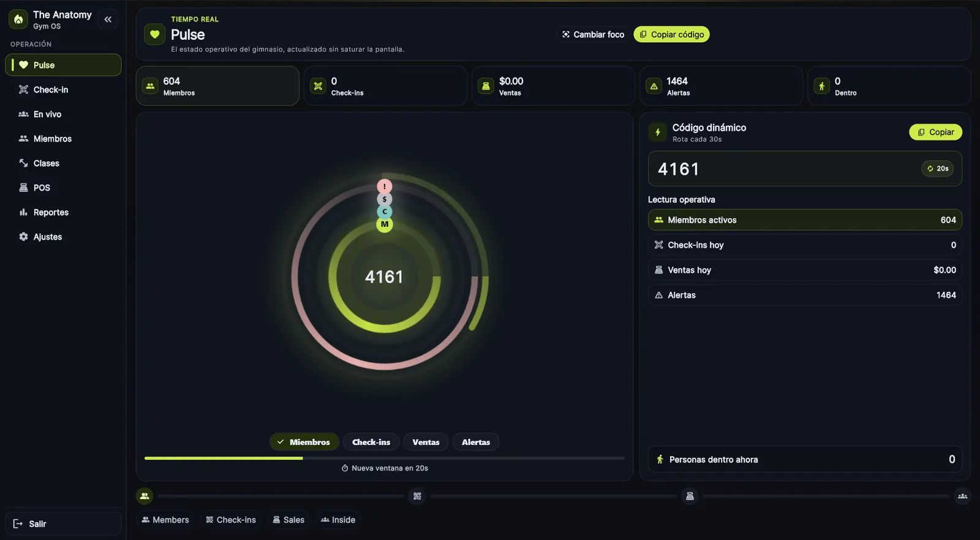Click the check-in QR icon on bottom stepper
The height and width of the screenshot is (540, 980).
pos(417,496)
